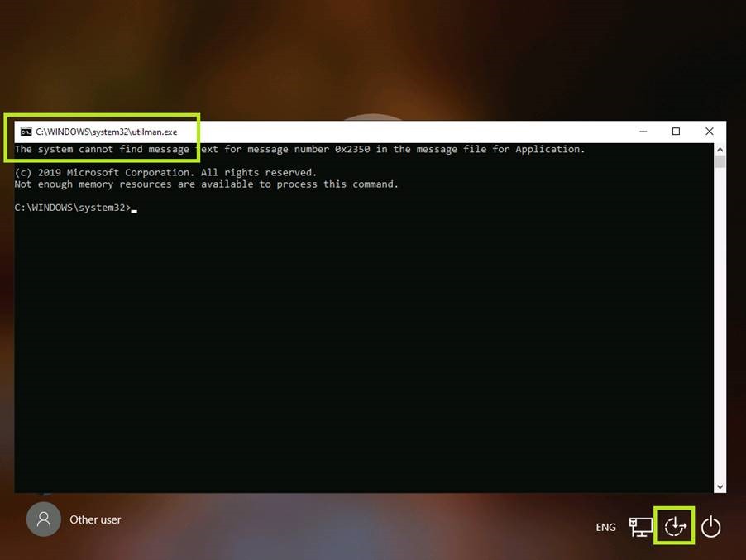Click the scrollbar up arrow in console

[720, 149]
